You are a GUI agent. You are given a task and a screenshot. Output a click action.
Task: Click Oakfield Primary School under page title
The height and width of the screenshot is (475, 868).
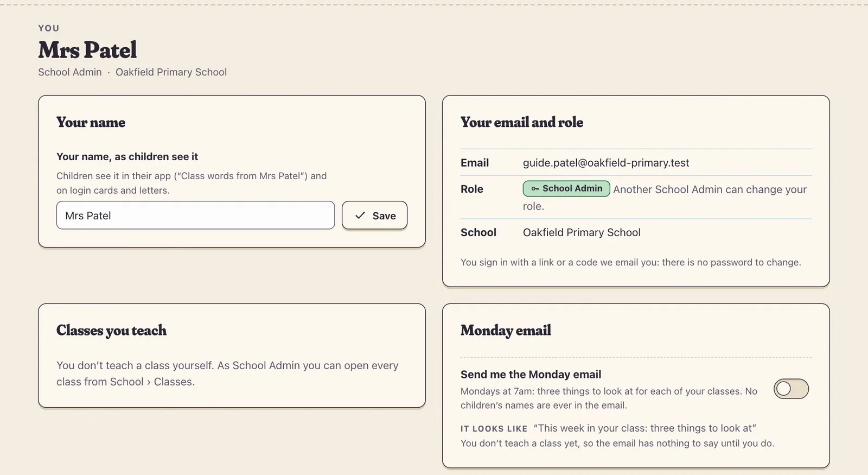[x=171, y=72]
